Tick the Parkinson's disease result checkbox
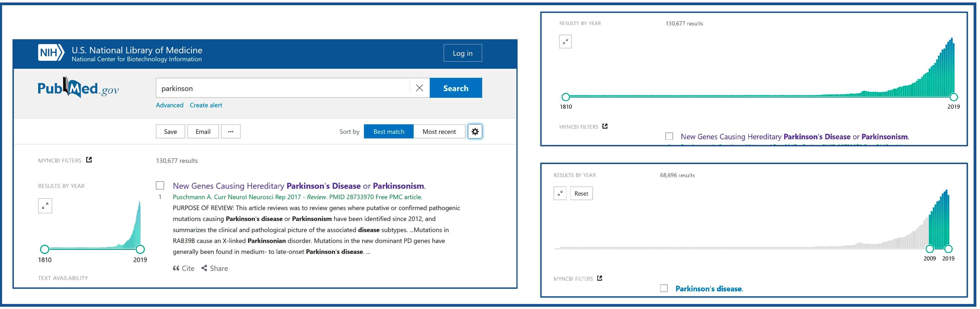 point(664,288)
